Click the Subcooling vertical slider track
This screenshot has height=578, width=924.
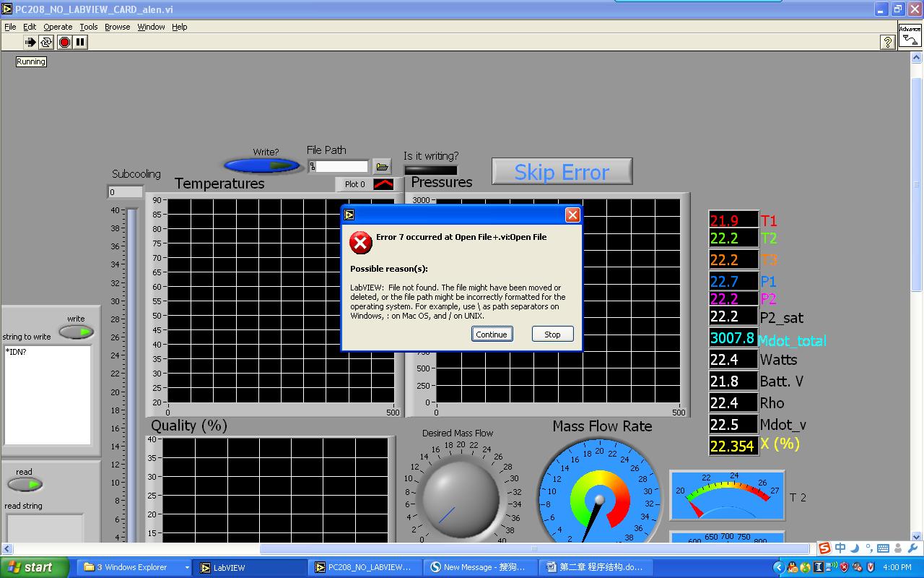pyautogui.click(x=131, y=361)
